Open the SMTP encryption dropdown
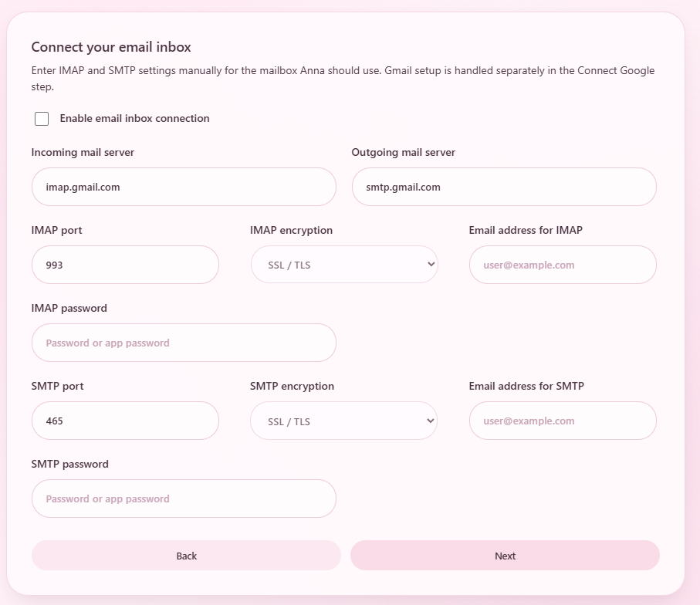 pyautogui.click(x=343, y=421)
